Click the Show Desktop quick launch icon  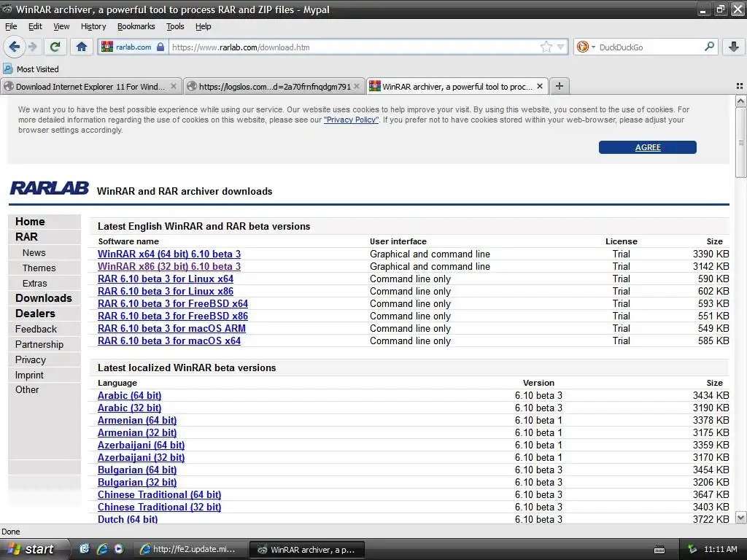coord(85,549)
